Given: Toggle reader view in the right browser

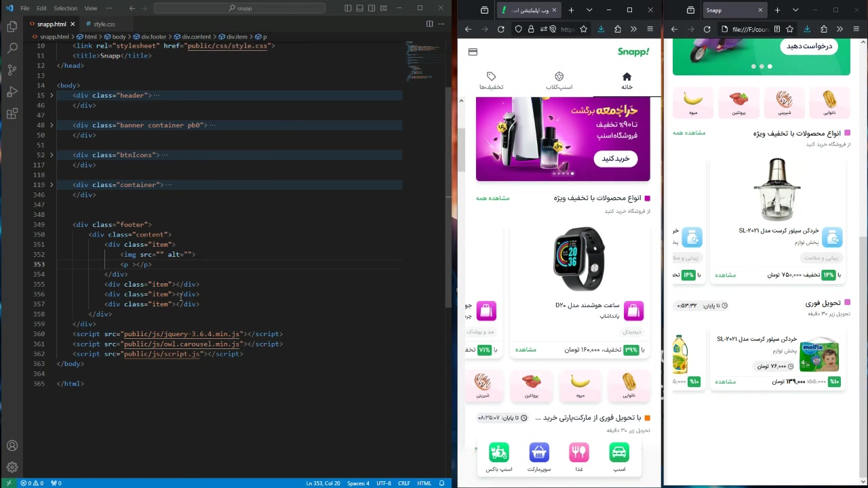Looking at the screenshot, I should [x=776, y=29].
